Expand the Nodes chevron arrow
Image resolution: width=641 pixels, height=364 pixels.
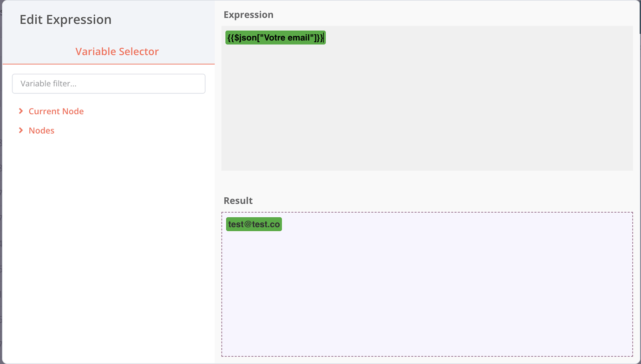tap(21, 130)
